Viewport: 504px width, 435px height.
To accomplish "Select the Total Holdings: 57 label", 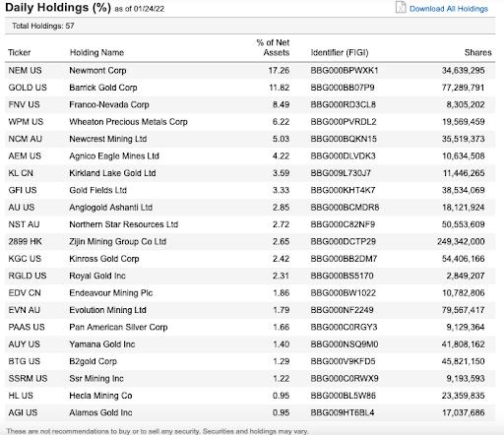I will pyautogui.click(x=43, y=26).
